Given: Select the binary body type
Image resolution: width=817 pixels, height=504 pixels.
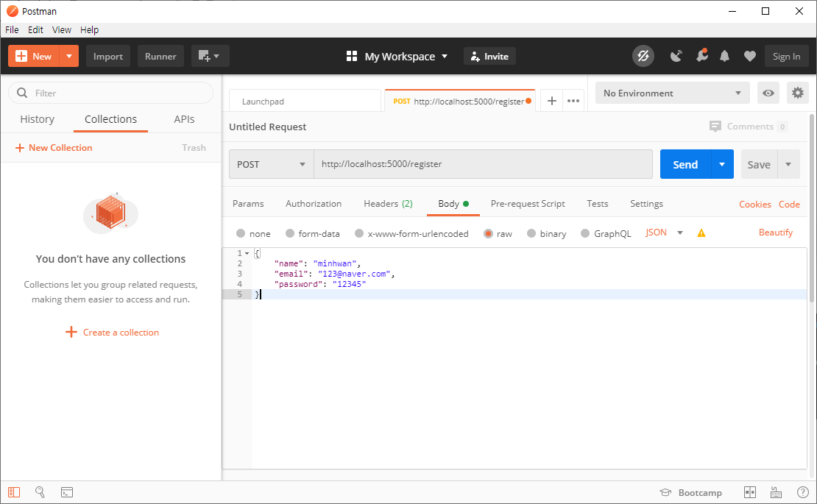Looking at the screenshot, I should point(531,233).
